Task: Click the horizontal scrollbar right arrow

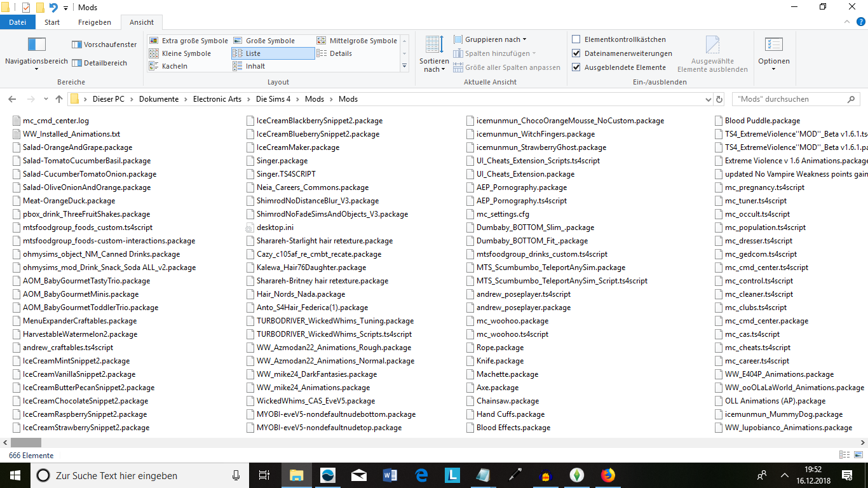Action: (862, 442)
